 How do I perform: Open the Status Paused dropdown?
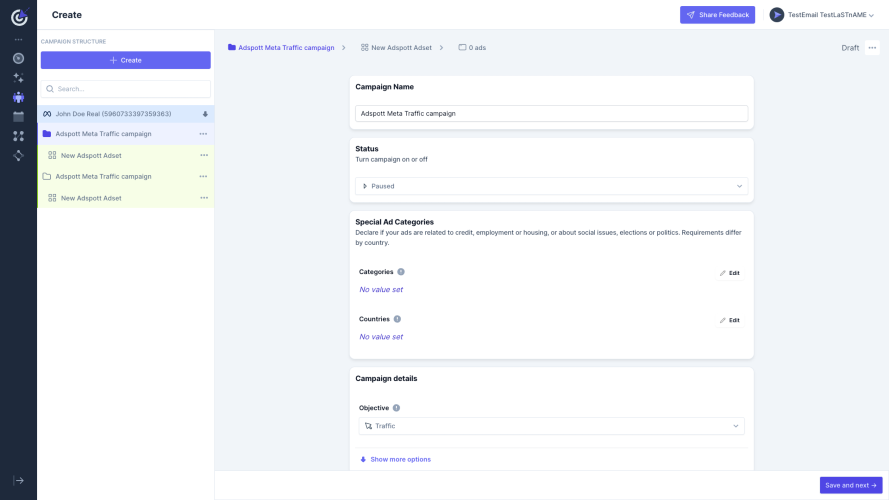(x=551, y=186)
